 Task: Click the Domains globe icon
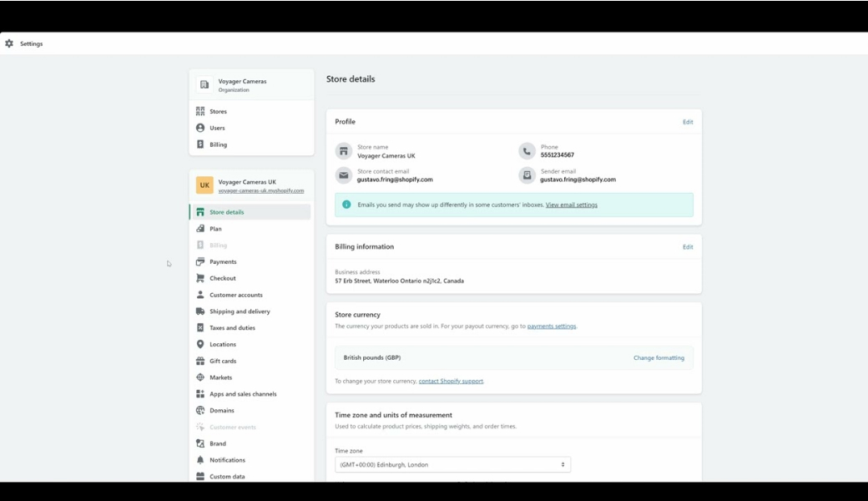click(x=200, y=410)
